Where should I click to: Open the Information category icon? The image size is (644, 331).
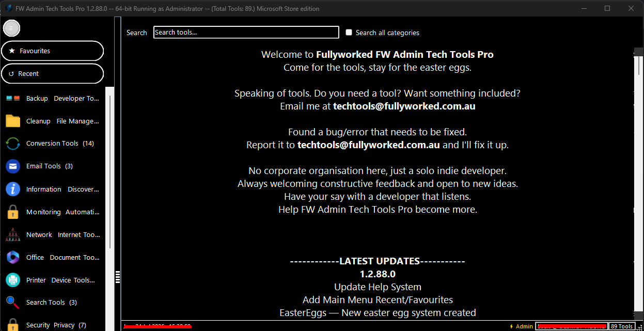13,189
